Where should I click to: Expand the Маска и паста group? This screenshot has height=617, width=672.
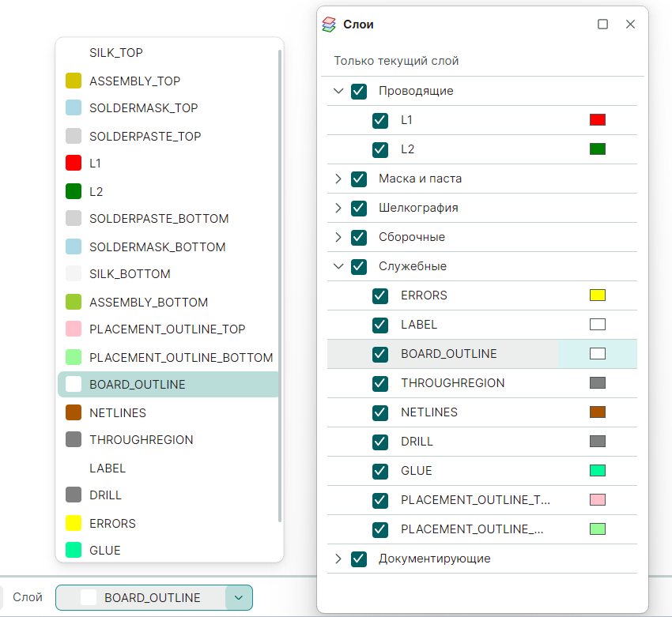pos(338,179)
